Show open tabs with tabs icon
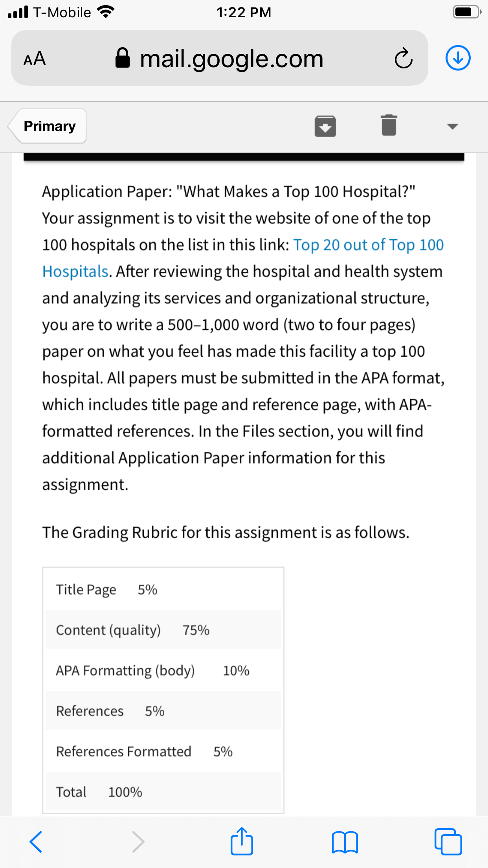488x868 pixels. point(448,842)
